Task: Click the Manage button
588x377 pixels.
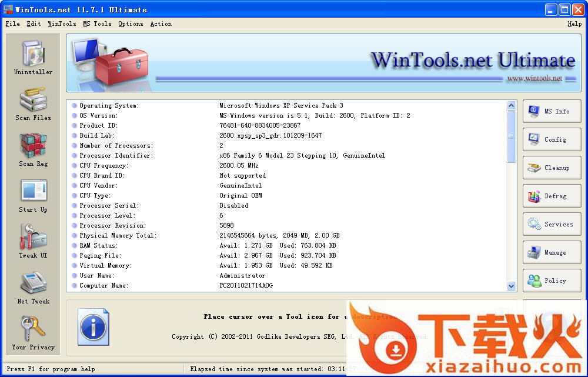Action: point(552,252)
